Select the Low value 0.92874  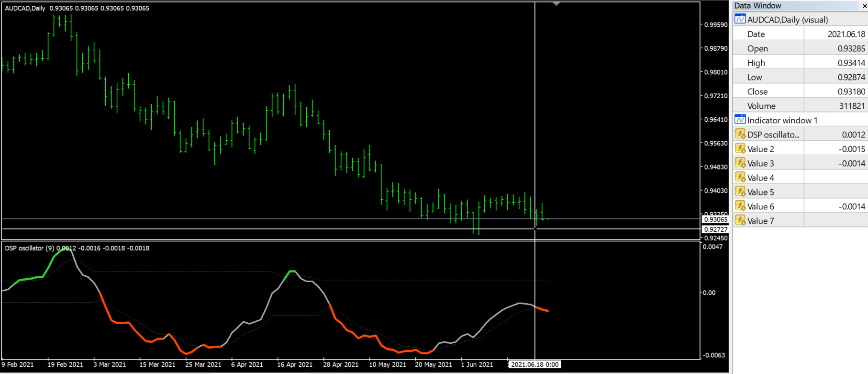pyautogui.click(x=851, y=77)
